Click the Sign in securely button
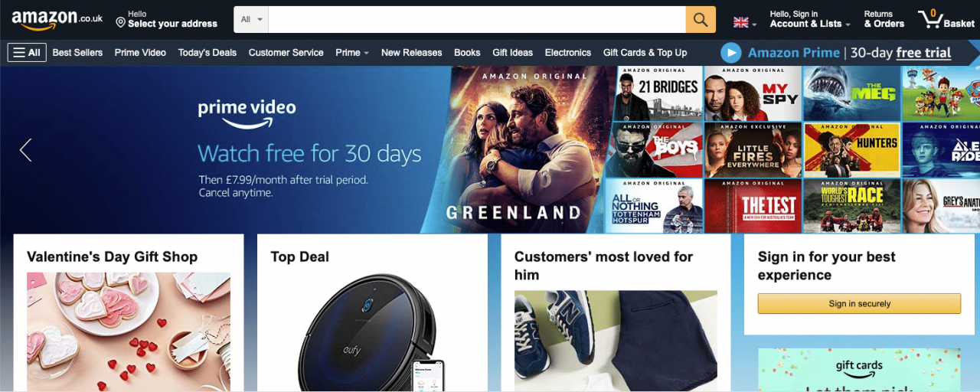The height and width of the screenshot is (392, 980). click(x=859, y=304)
